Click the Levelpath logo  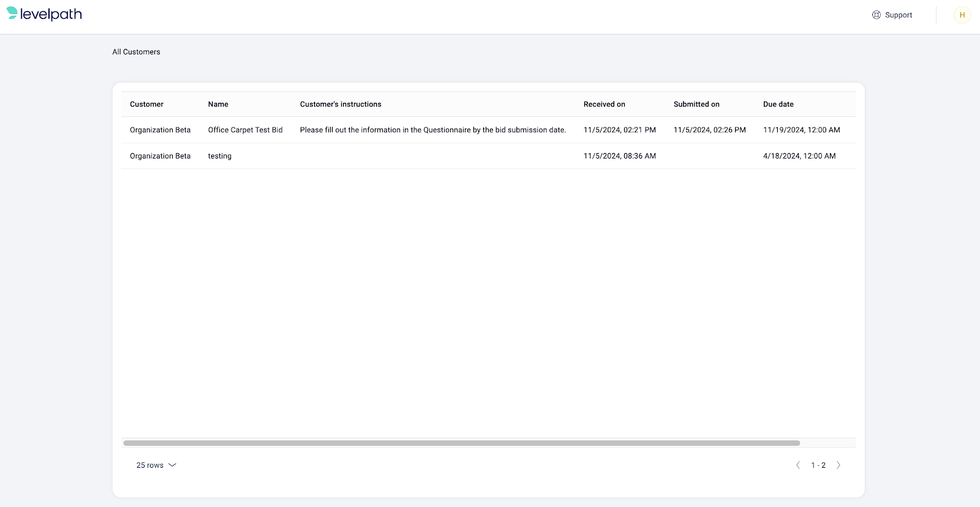pos(44,14)
